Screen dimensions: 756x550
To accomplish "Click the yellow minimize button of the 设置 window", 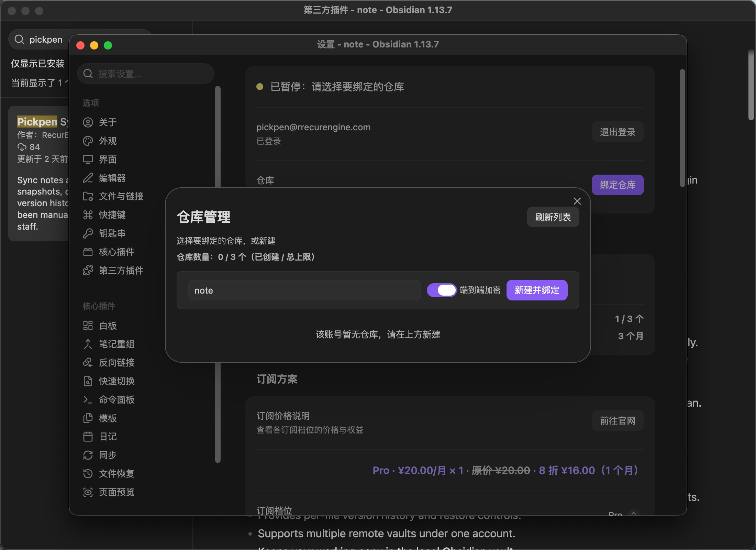I will [x=94, y=45].
